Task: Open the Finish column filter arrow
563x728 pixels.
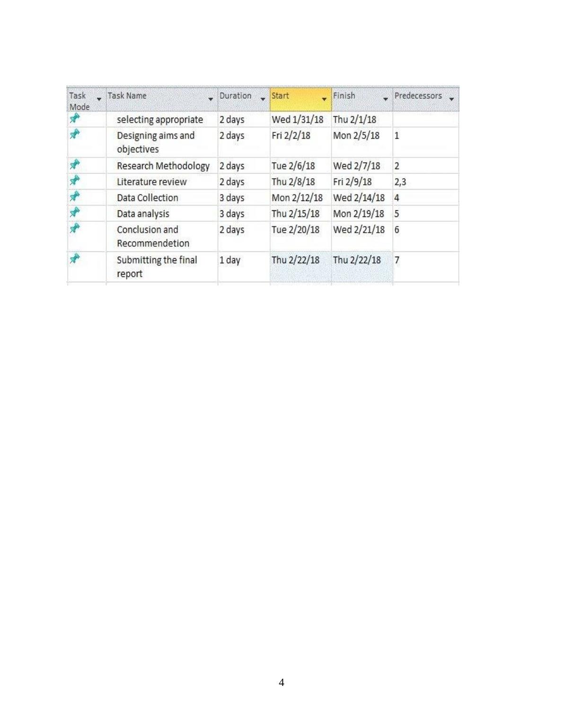Action: pyautogui.click(x=386, y=99)
